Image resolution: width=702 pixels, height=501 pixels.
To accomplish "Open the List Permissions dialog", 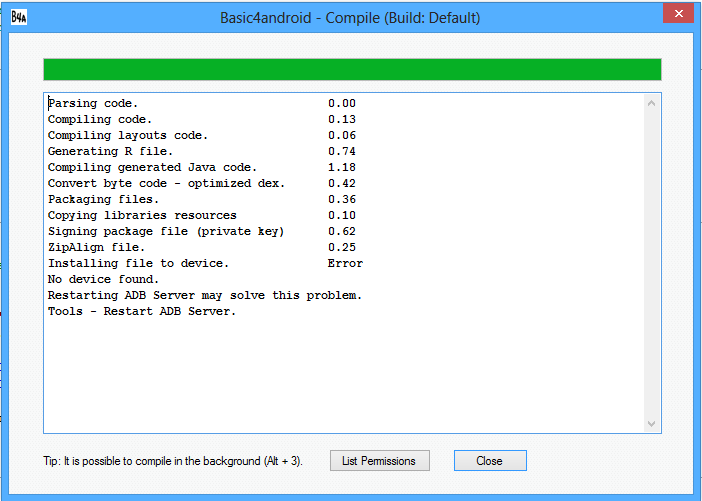I will (379, 461).
